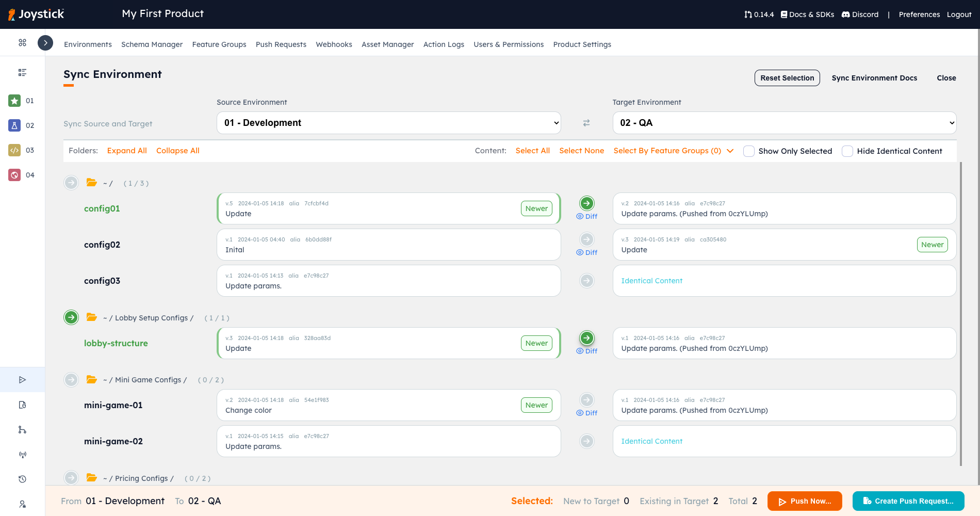Click the Joystick logo
This screenshot has width=980, height=516.
(x=36, y=14)
